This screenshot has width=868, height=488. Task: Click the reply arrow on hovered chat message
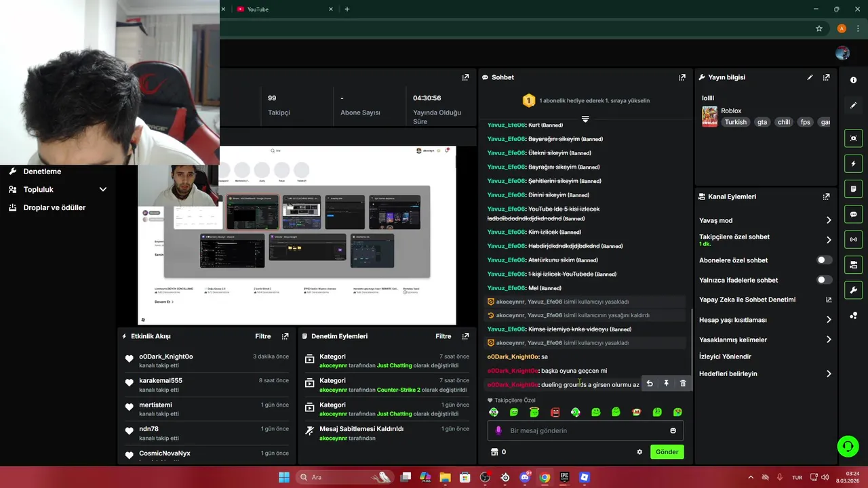pyautogui.click(x=650, y=384)
